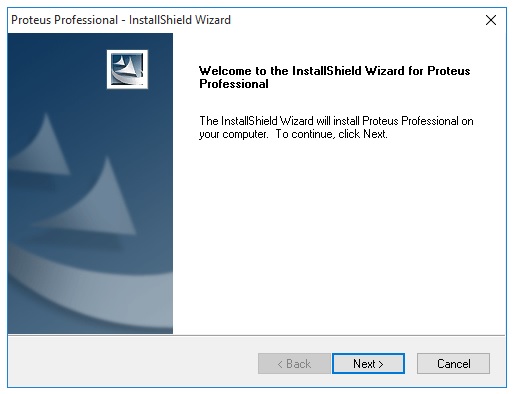Cancel the Proteus Professional setup
The image size is (513, 394).
click(x=453, y=363)
